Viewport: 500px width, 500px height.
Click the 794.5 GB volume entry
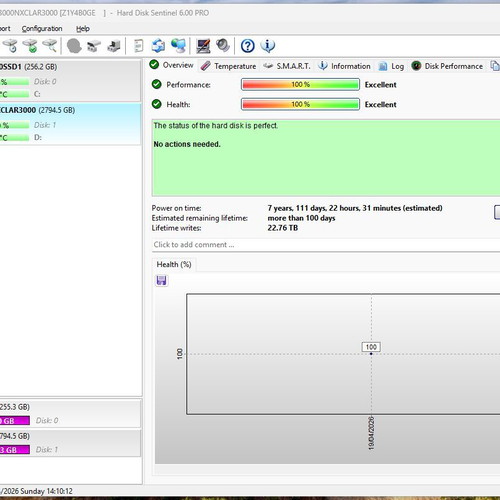pyautogui.click(x=70, y=443)
